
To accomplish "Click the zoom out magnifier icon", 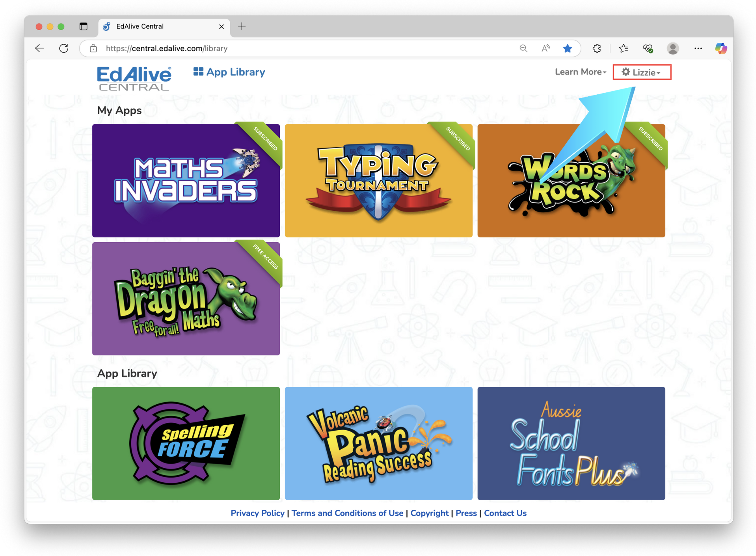I will tap(523, 48).
